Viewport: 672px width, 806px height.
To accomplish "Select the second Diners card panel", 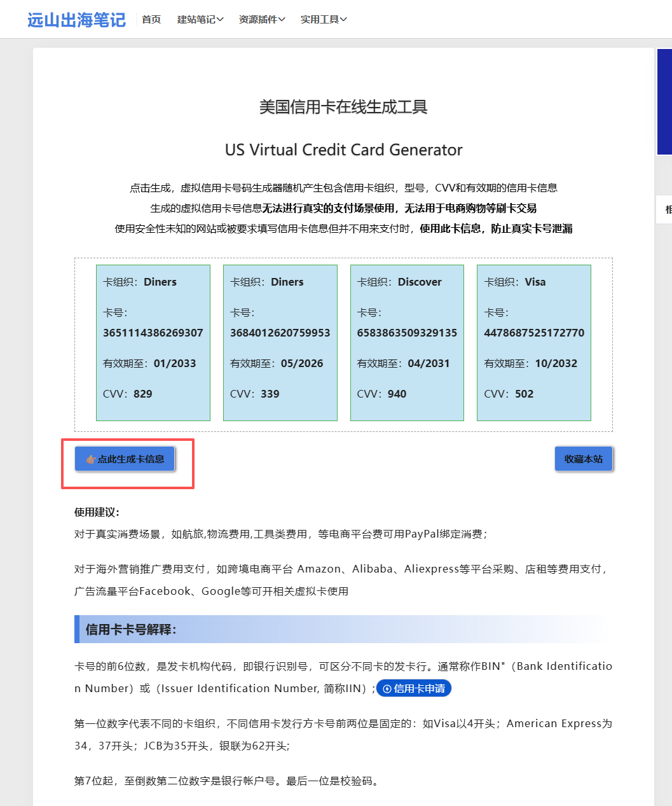I will (280, 342).
